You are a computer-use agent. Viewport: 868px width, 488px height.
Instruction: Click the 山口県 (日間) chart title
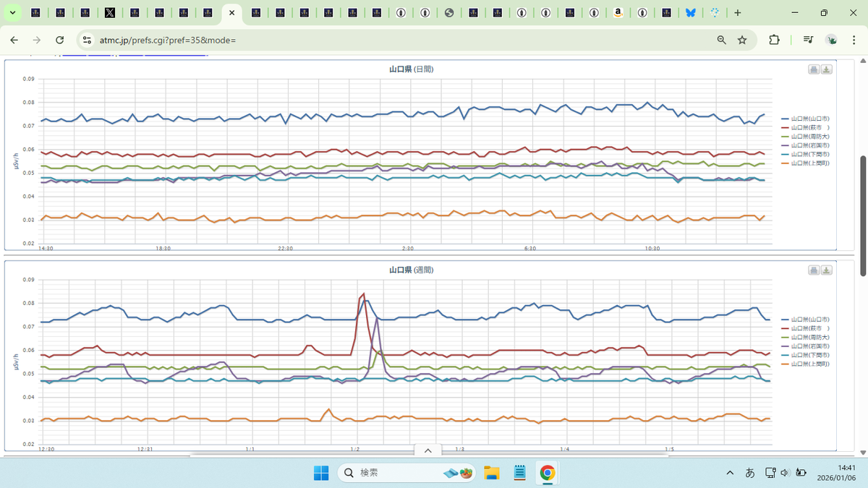[x=412, y=69]
